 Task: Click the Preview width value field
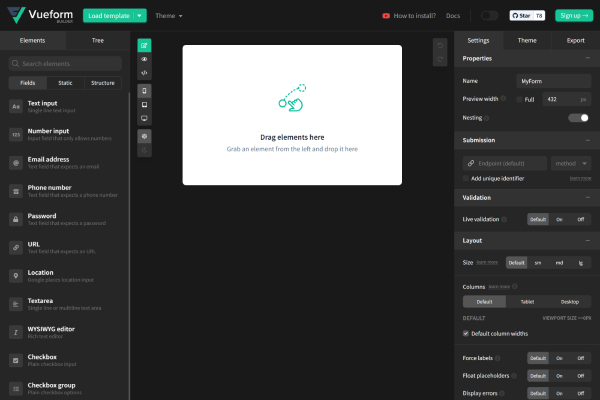pyautogui.click(x=567, y=100)
